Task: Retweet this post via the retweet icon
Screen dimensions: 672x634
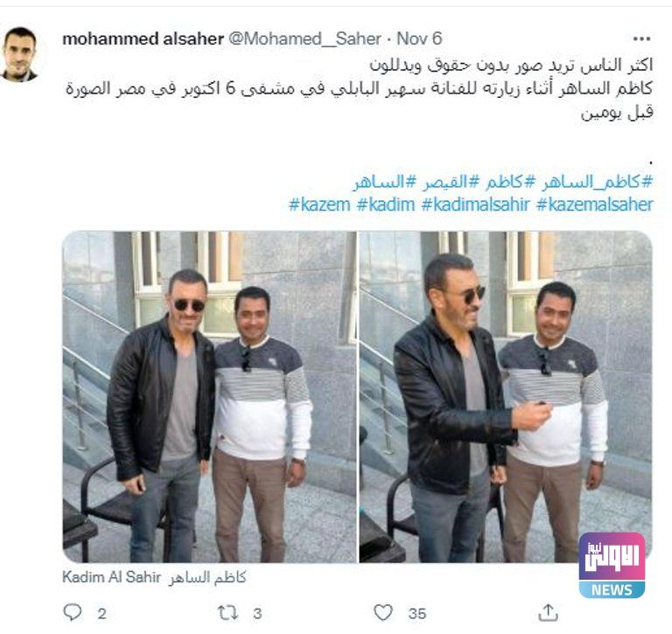Action: pos(227,613)
